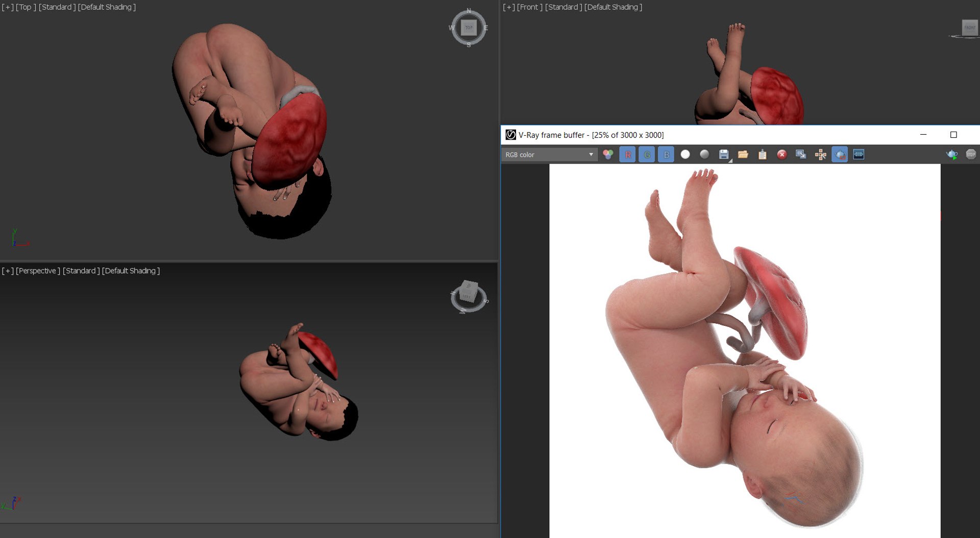The height and width of the screenshot is (538, 980).
Task: Load image with the folder icon
Action: pos(743,155)
